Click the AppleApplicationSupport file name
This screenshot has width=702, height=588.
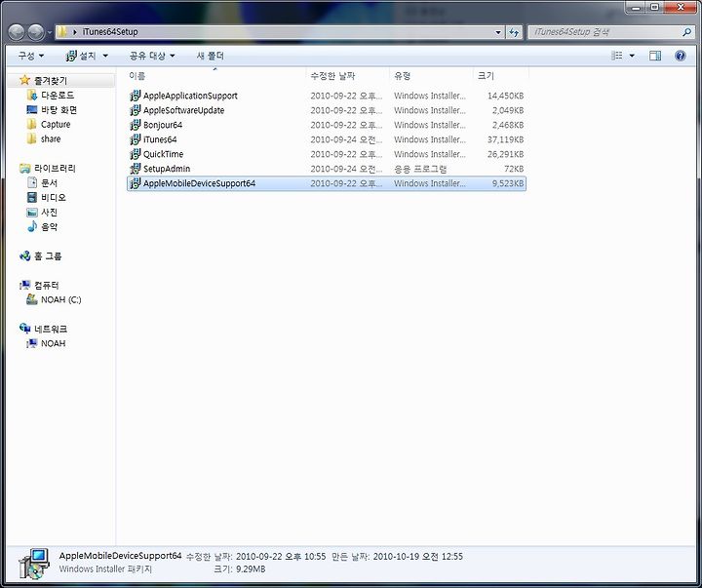190,96
